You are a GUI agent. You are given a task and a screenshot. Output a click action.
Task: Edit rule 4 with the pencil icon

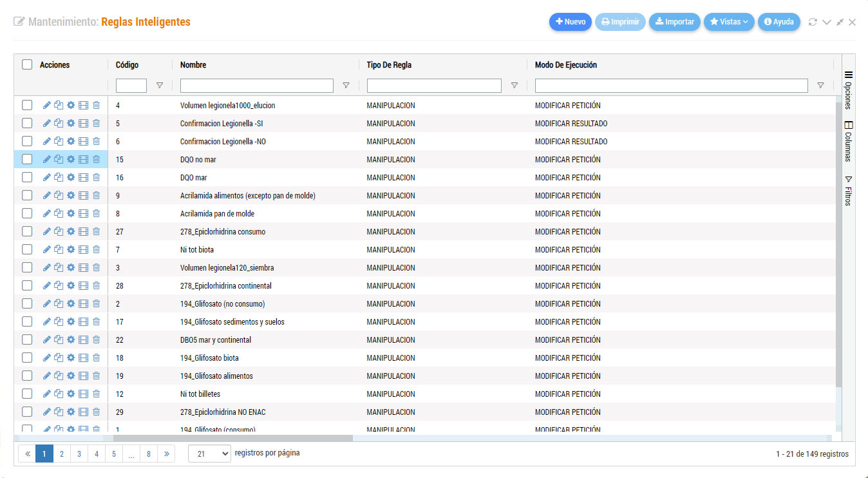(46, 105)
